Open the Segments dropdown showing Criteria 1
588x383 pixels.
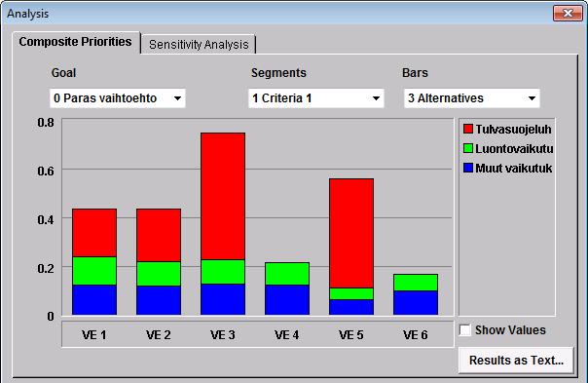(x=316, y=98)
